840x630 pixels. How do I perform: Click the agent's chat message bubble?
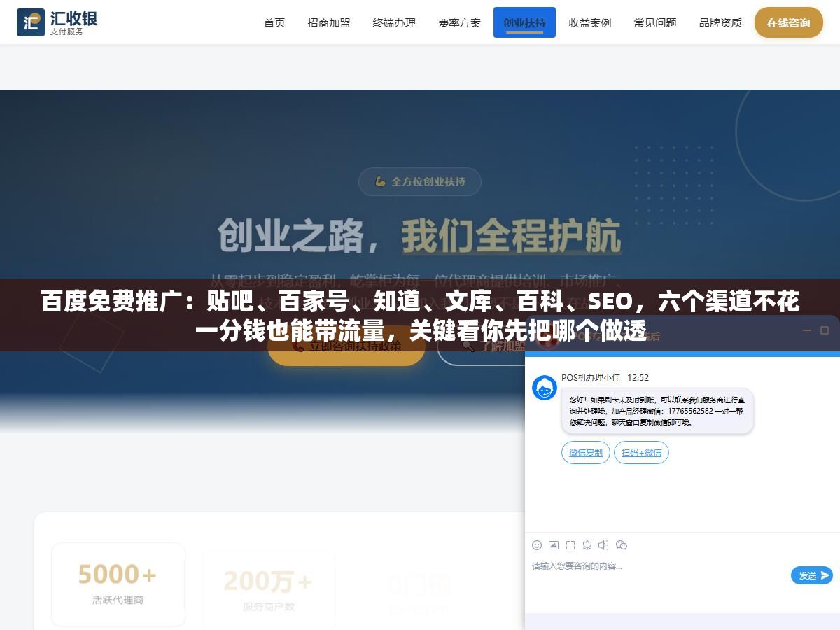(657, 412)
